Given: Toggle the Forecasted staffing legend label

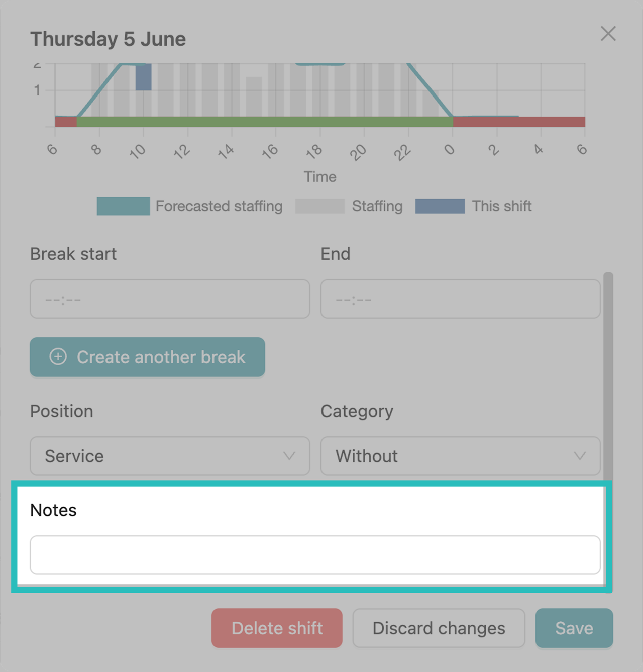Looking at the screenshot, I should (219, 206).
